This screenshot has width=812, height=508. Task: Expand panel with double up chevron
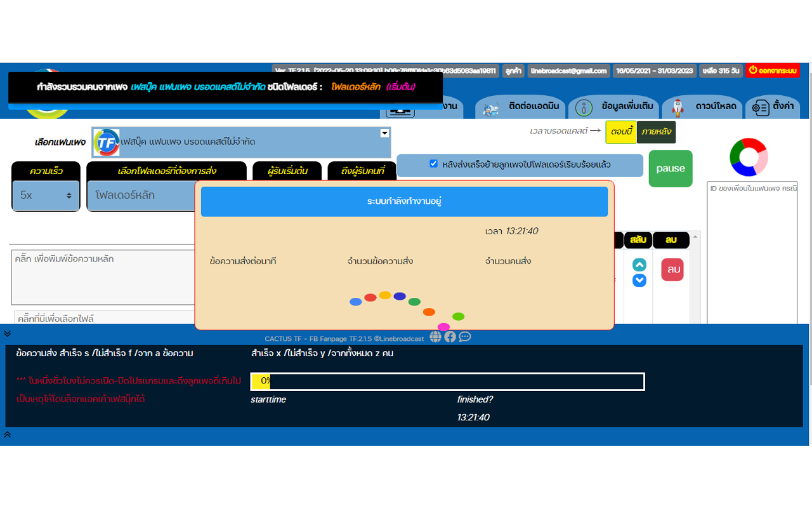[7, 435]
